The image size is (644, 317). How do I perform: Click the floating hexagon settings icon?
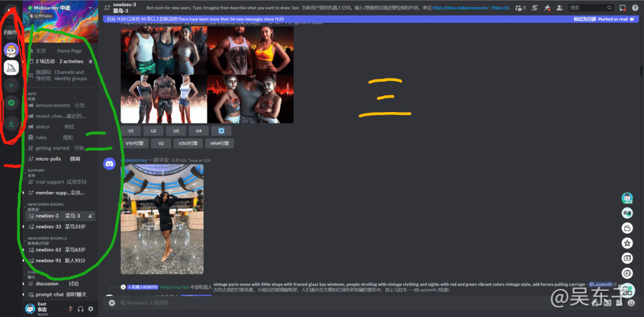tap(627, 273)
